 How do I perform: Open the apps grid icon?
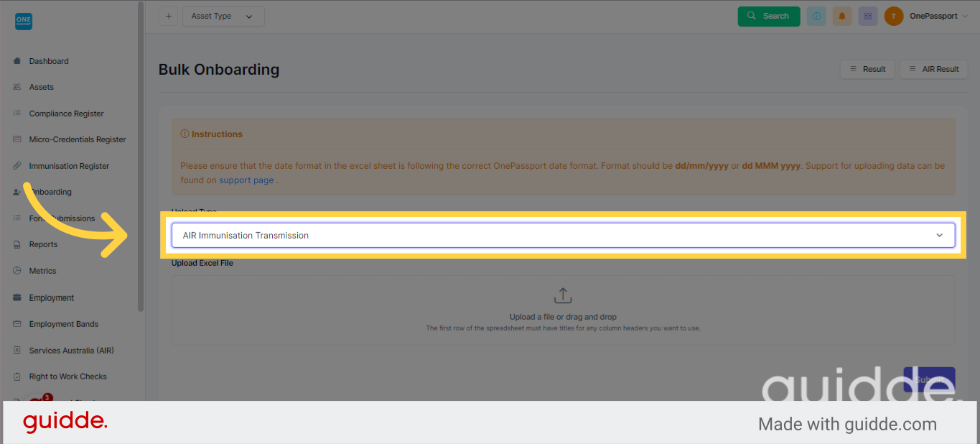[868, 16]
